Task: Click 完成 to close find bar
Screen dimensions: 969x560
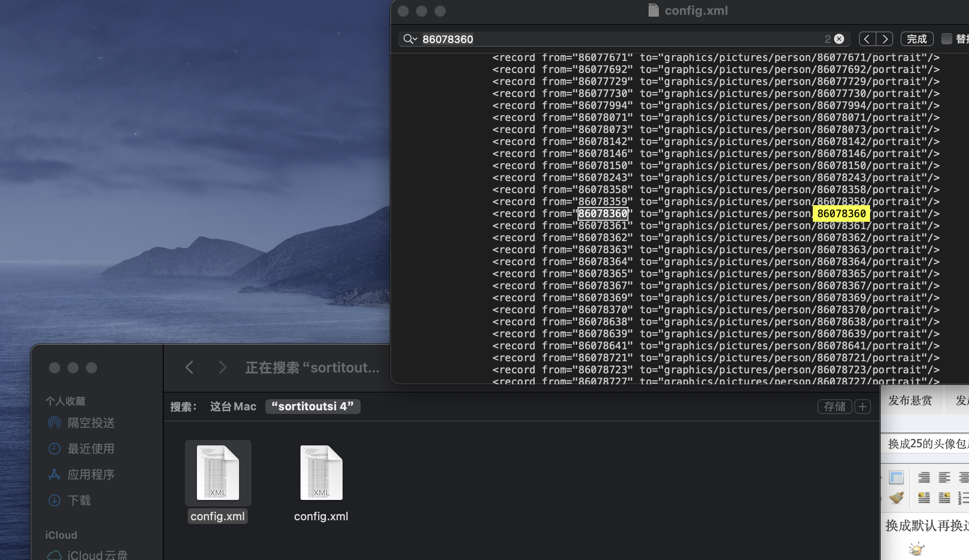Action: click(916, 39)
